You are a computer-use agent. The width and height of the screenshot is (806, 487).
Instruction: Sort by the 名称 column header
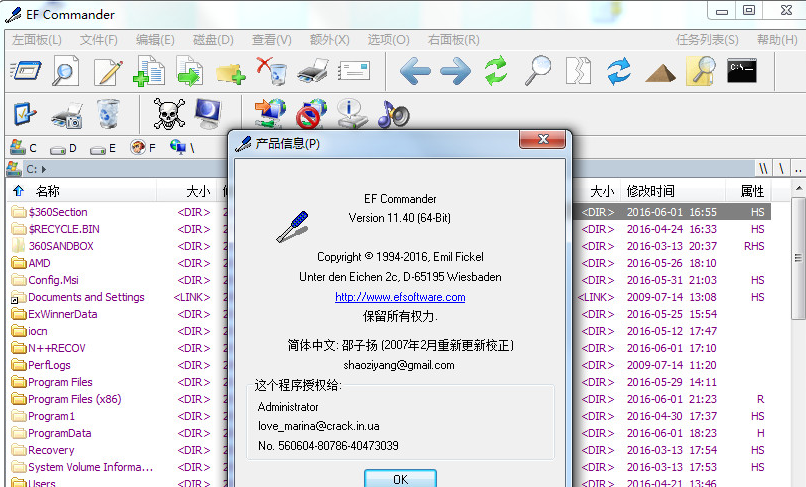tap(47, 191)
